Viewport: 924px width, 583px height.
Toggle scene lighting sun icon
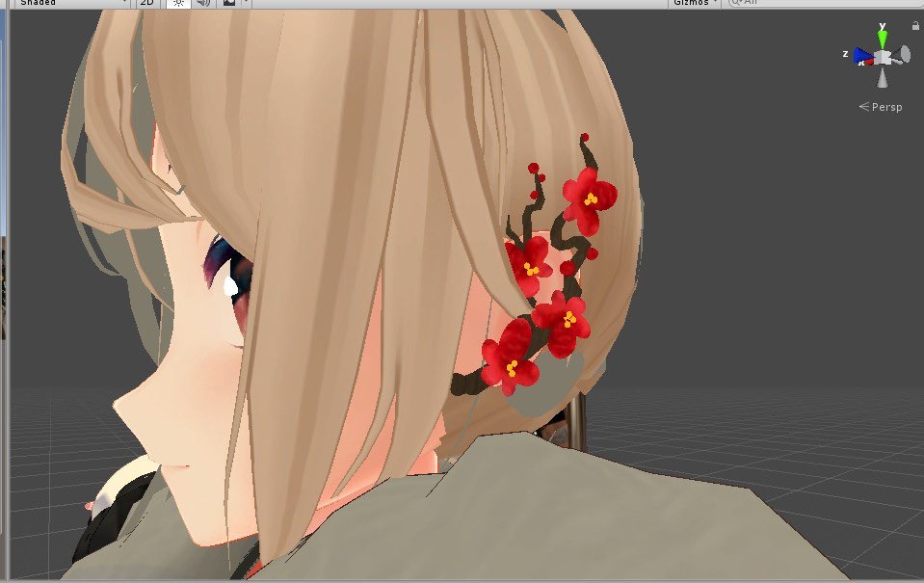point(178,3)
